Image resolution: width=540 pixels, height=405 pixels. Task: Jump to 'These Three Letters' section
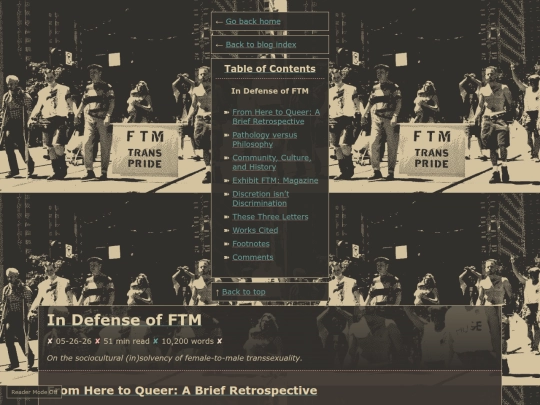click(270, 217)
